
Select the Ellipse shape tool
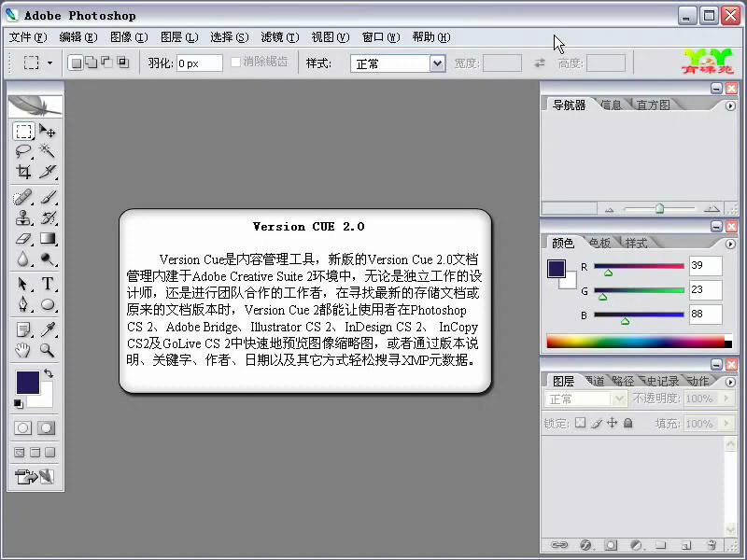48,304
